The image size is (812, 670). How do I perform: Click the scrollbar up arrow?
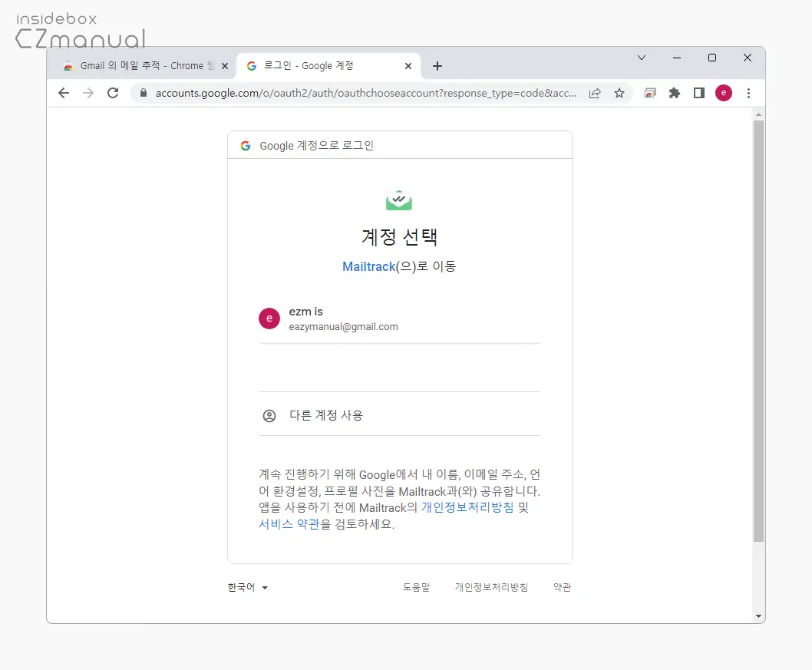[x=758, y=114]
